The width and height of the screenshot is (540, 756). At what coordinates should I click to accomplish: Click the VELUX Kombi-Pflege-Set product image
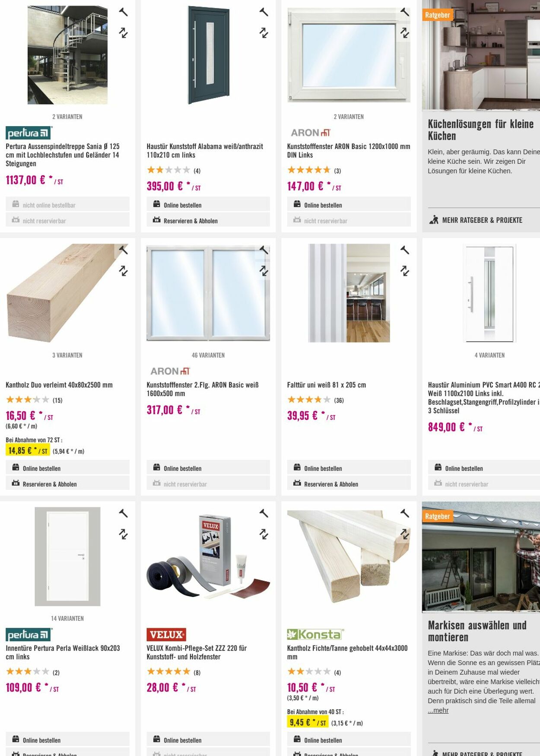pos(208,556)
